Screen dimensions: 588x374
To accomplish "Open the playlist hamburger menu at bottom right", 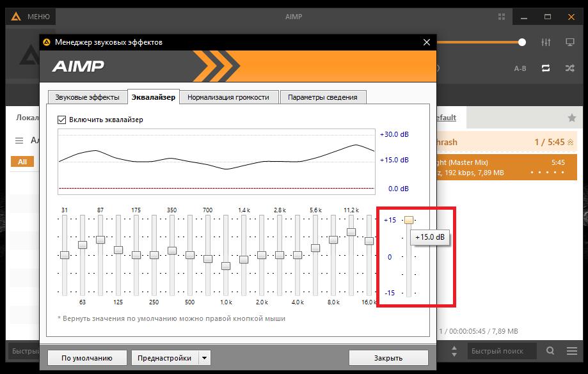I will pyautogui.click(x=572, y=351).
